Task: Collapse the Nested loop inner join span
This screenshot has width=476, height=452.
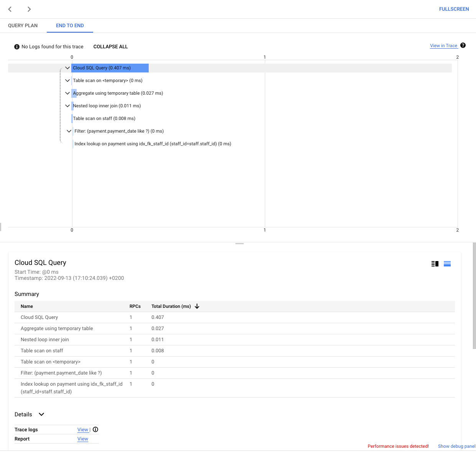Action: (x=67, y=106)
